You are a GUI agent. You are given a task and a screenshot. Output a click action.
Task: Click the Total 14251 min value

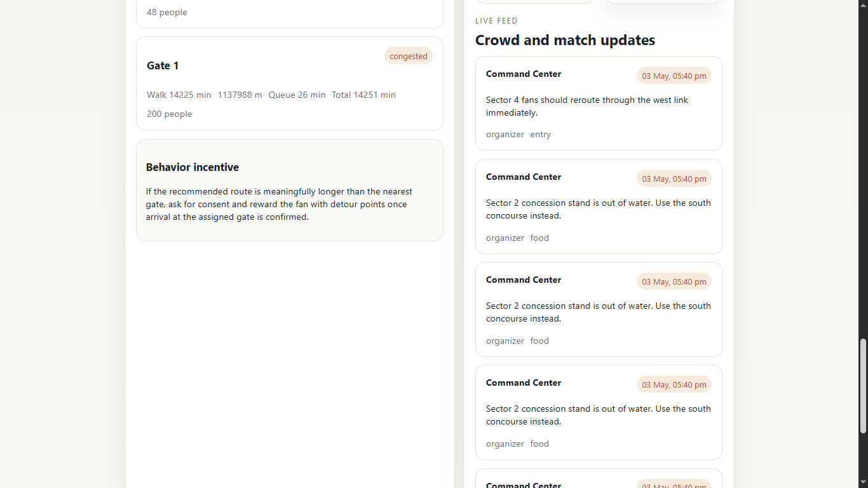[363, 95]
